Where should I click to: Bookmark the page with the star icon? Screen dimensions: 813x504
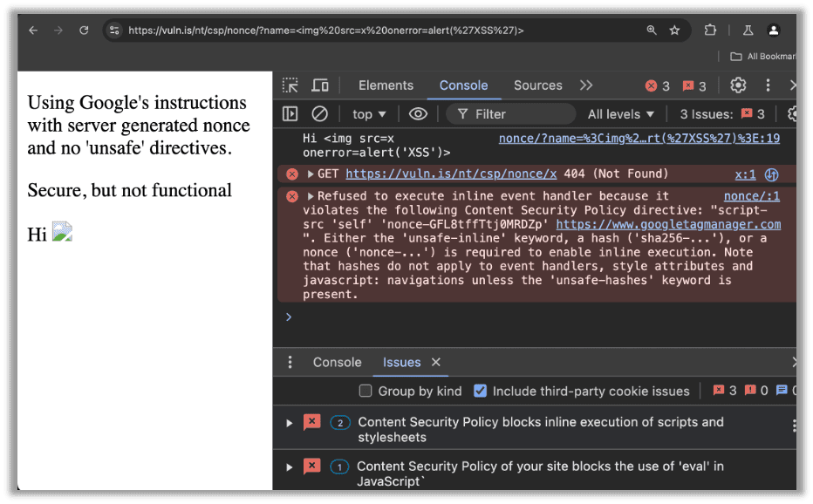pyautogui.click(x=674, y=30)
